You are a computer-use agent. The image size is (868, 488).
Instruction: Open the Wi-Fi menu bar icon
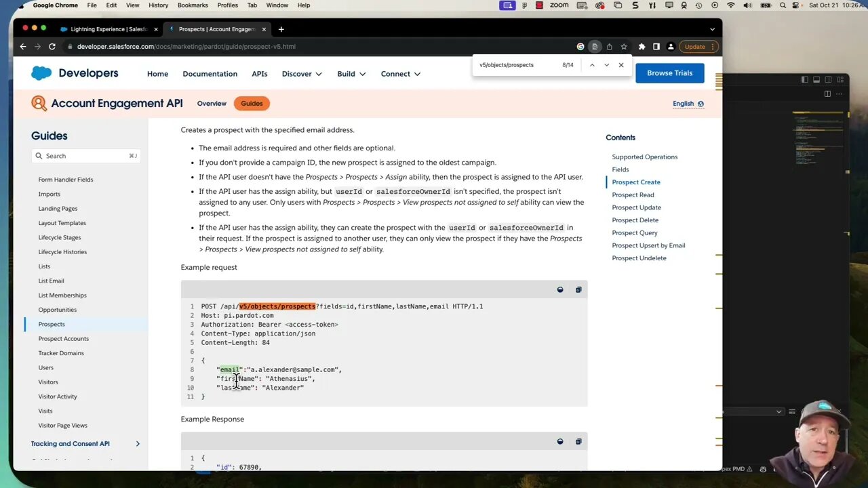click(x=730, y=5)
